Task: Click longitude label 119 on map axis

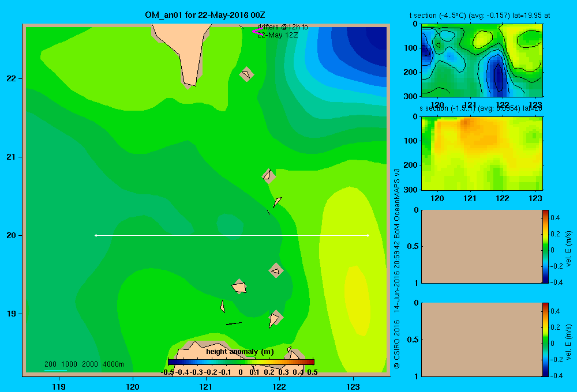Action: tap(59, 386)
